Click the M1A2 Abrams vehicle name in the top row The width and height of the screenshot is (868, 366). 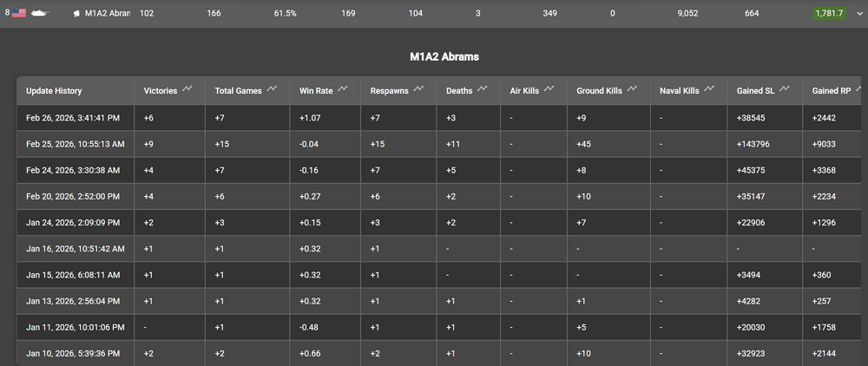[x=107, y=14]
